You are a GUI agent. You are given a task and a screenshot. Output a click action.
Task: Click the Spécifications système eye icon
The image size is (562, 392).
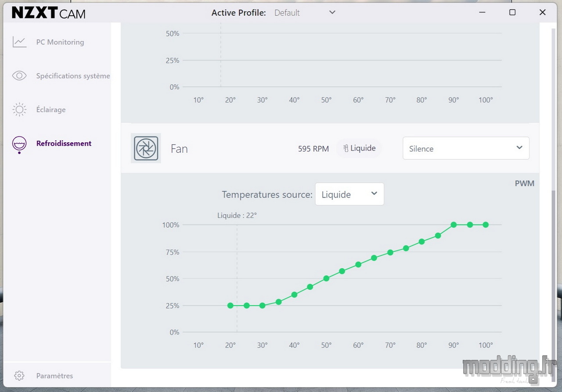(x=19, y=76)
